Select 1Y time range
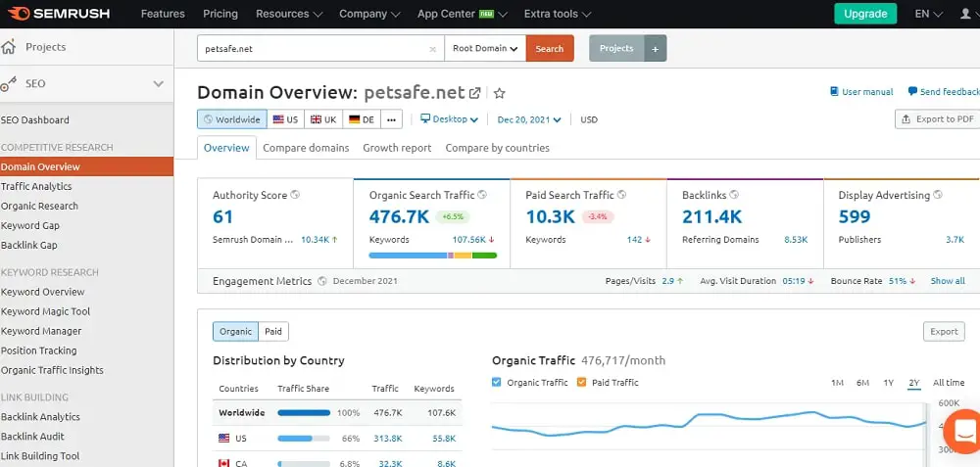Image resolution: width=980 pixels, height=467 pixels. click(x=888, y=383)
